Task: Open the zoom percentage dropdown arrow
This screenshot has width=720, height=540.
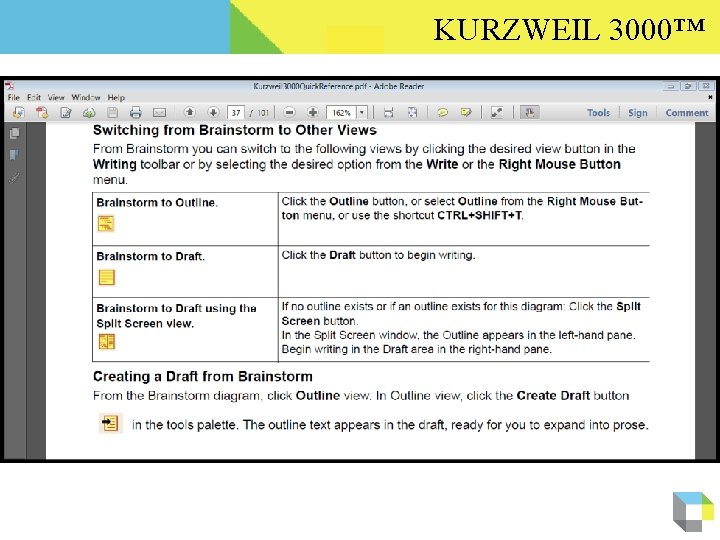Action: coord(362,112)
